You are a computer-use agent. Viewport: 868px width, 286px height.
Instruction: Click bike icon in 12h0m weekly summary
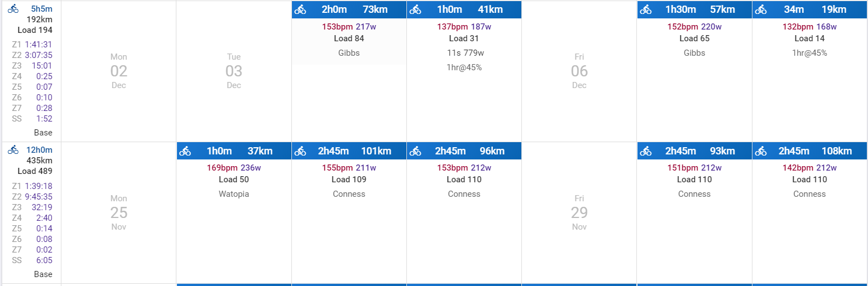[x=13, y=149]
